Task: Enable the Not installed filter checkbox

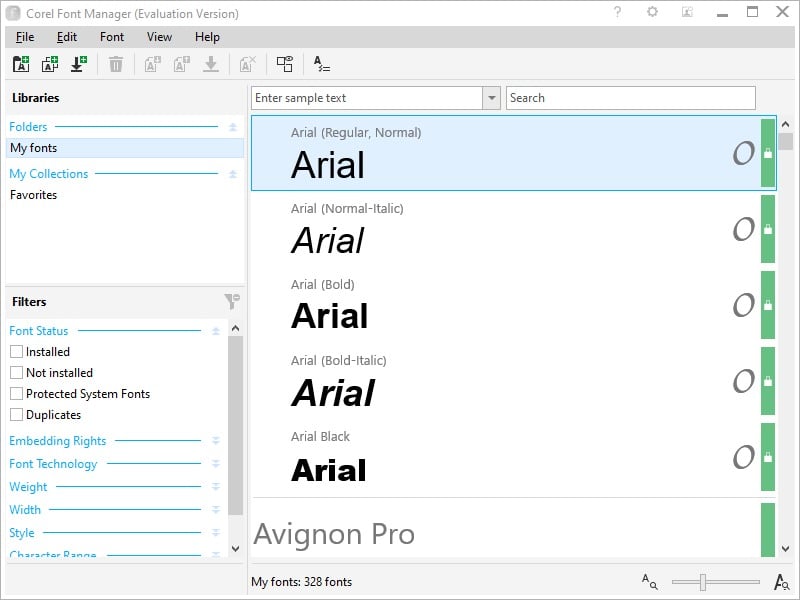Action: (x=16, y=372)
